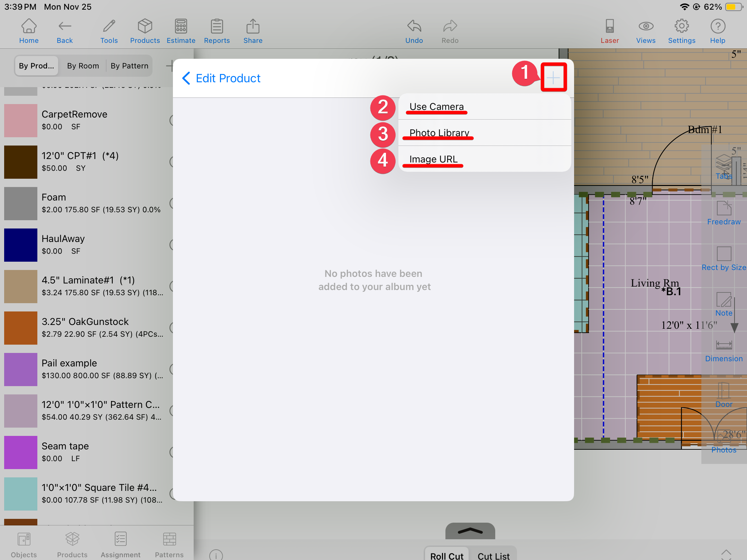Click the Share icon

[x=253, y=31]
